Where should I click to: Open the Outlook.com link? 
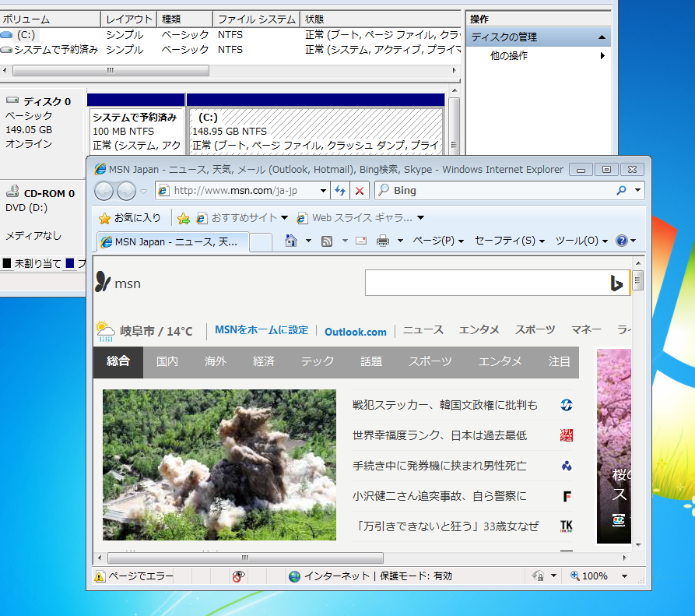point(356,333)
